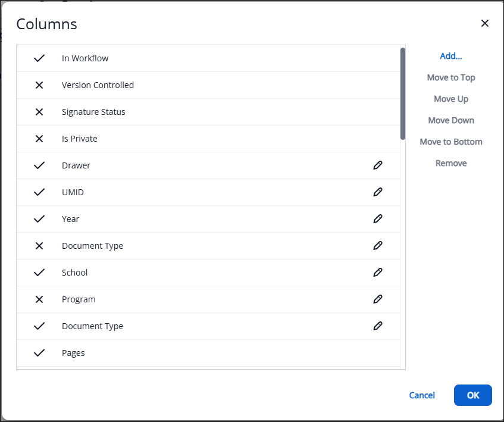
Task: Click the Move Up button
Action: (x=451, y=99)
